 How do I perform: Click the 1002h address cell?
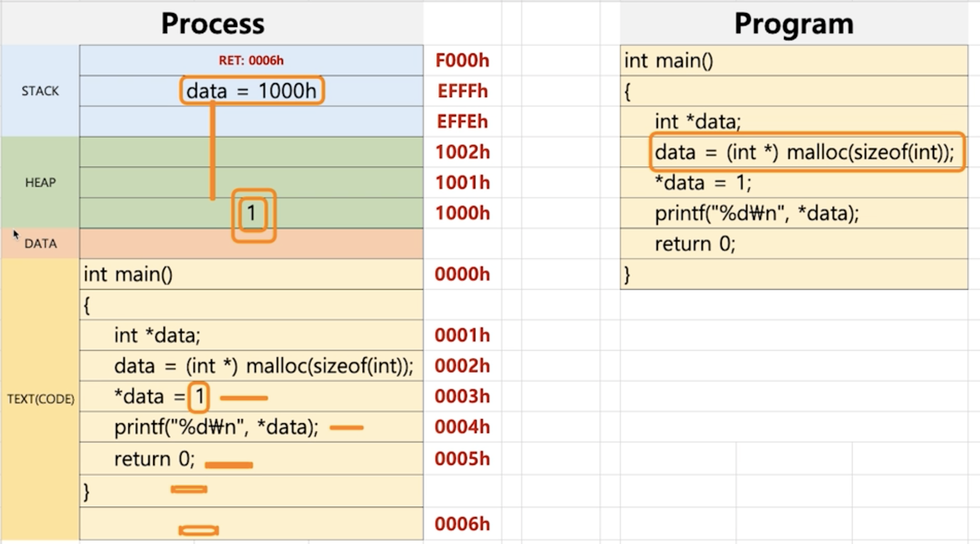pyautogui.click(x=462, y=152)
